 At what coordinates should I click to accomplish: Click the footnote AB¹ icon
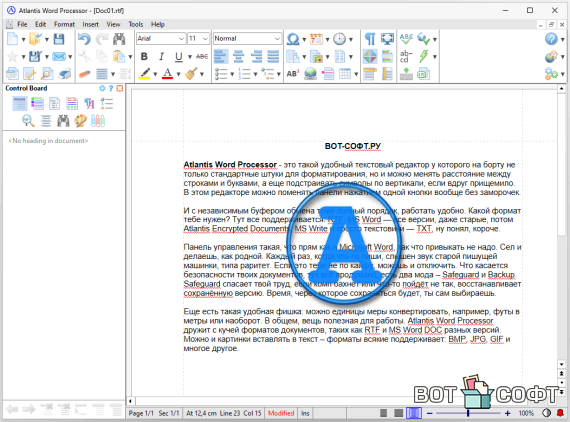pos(293,74)
